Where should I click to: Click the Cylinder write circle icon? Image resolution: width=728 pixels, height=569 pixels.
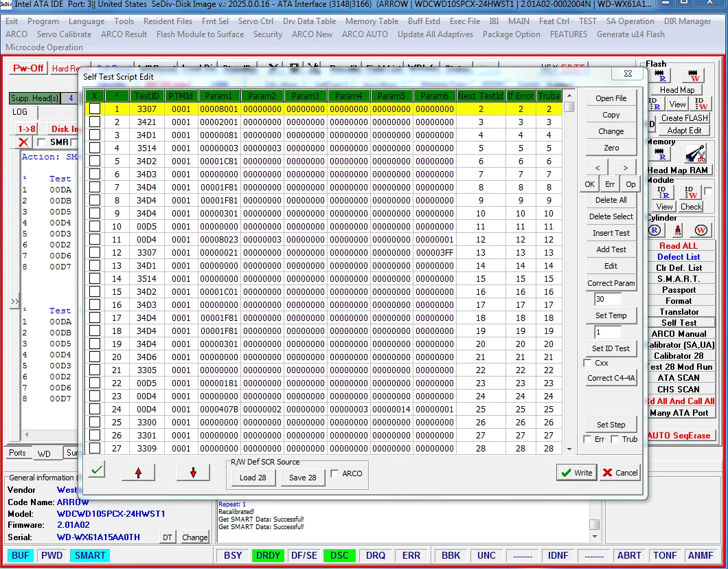click(701, 230)
